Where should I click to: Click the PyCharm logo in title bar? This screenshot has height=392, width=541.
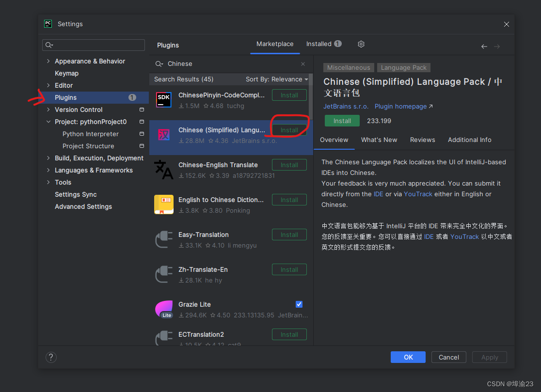pyautogui.click(x=48, y=24)
